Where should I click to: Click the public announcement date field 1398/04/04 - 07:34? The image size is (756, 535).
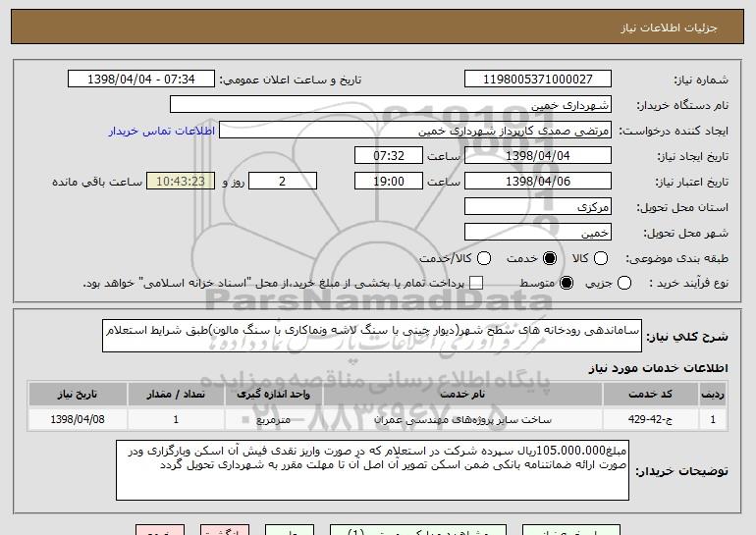141,80
